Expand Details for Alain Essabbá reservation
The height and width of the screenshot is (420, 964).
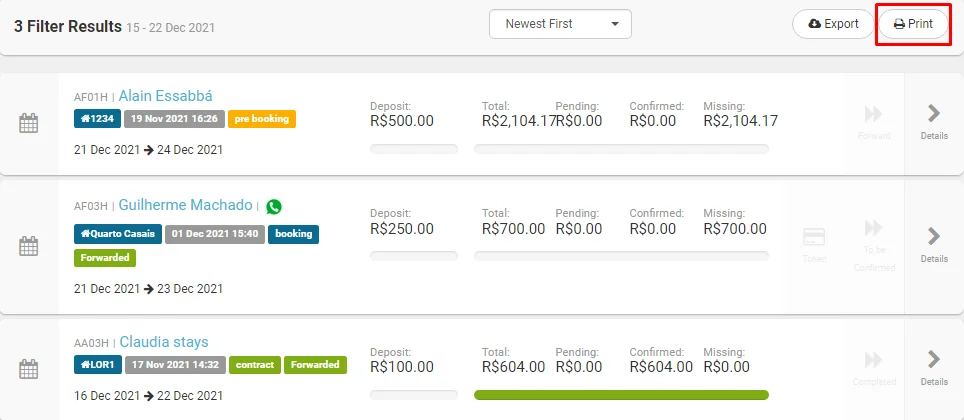(934, 122)
